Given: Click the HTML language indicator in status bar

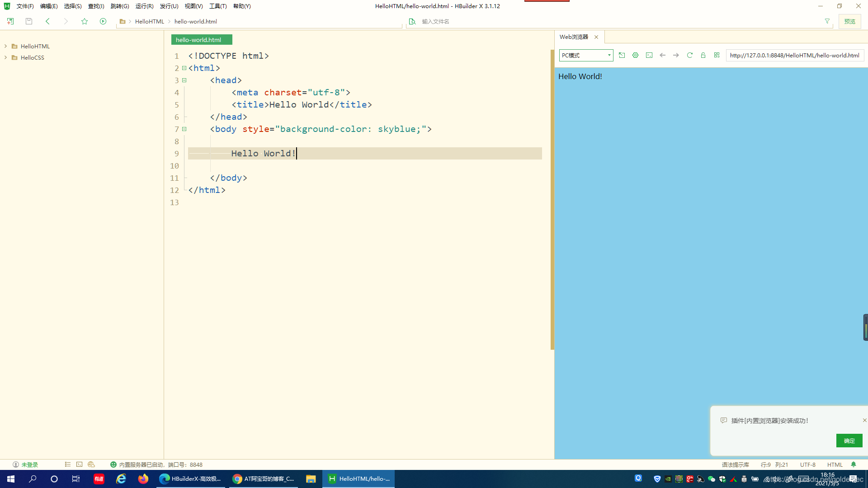Looking at the screenshot, I should [835, 464].
